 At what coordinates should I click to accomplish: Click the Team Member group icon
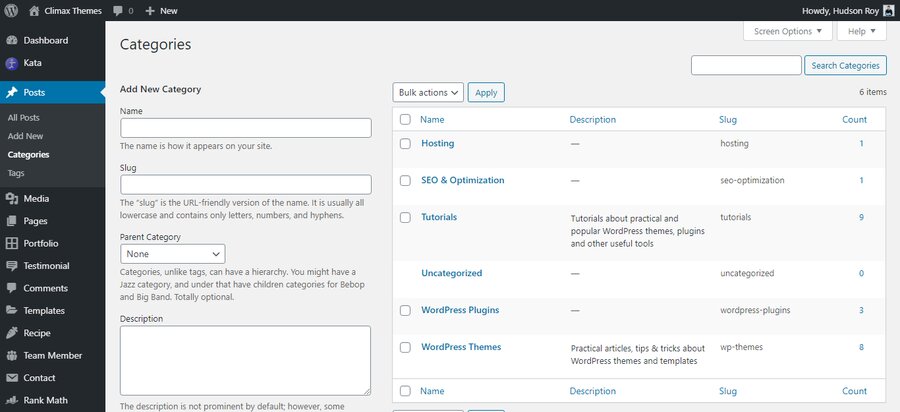11,355
